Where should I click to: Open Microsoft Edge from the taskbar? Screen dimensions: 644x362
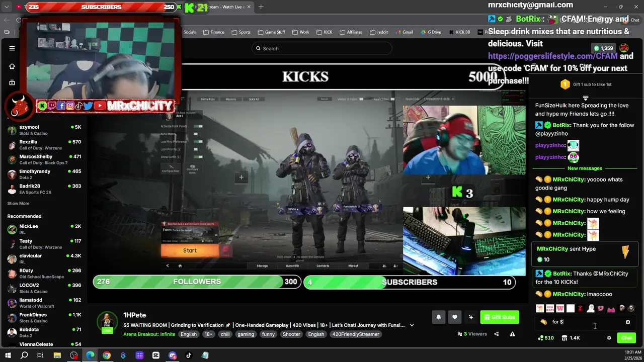[90, 355]
